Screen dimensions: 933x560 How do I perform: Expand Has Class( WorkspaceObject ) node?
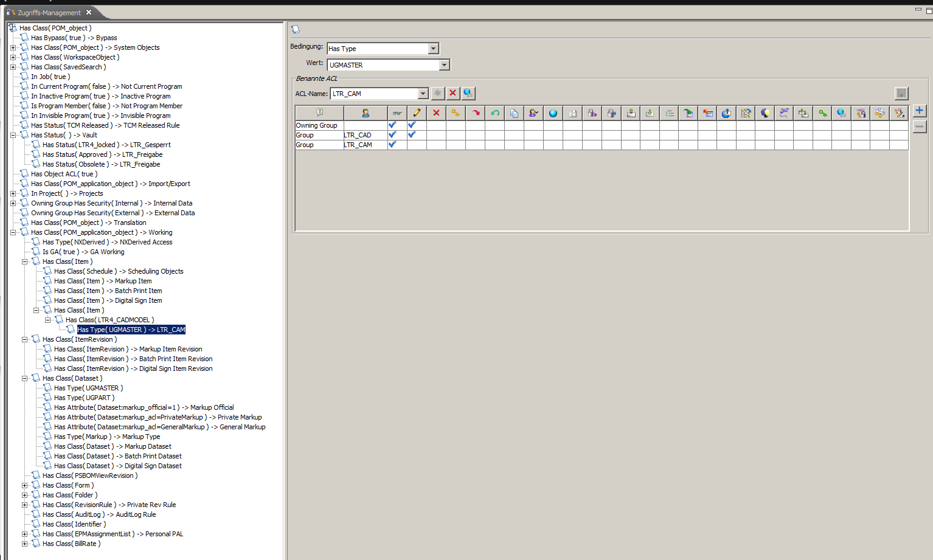[13, 57]
